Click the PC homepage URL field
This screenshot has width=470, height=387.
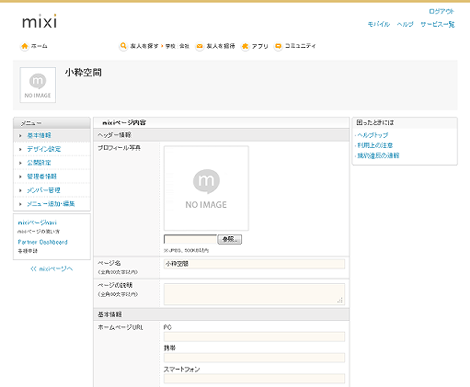tap(254, 337)
